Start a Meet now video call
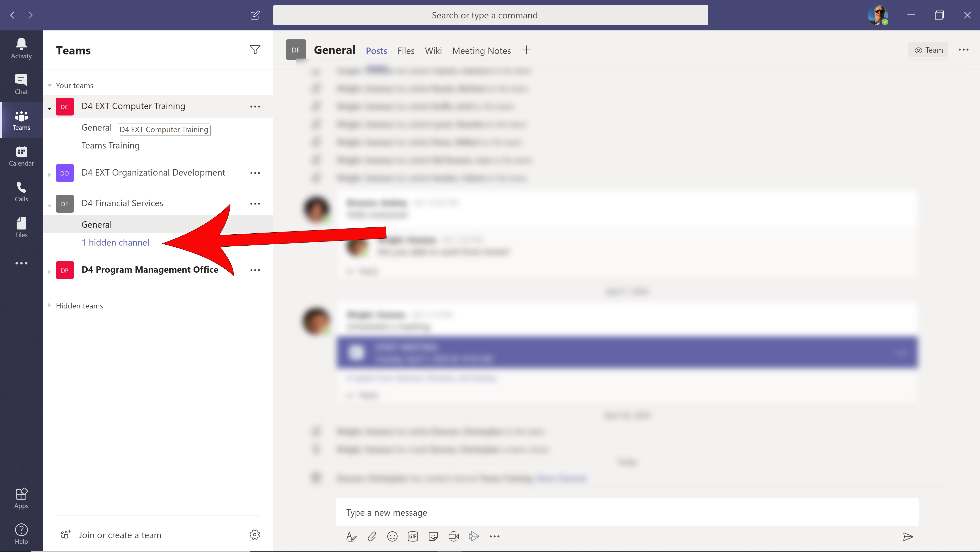 [453, 536]
